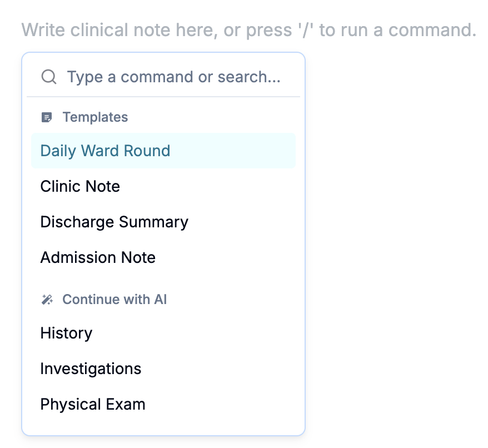Click into the clinical note text area

248,29
